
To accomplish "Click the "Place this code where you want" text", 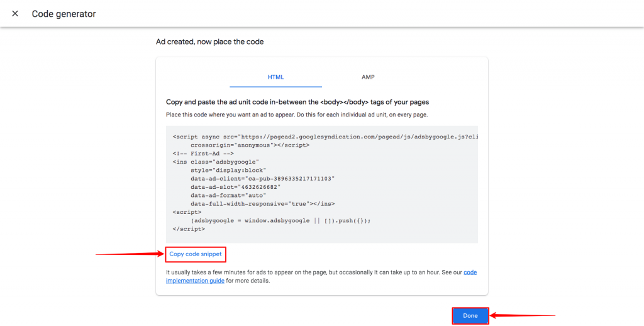I will click(x=297, y=115).
